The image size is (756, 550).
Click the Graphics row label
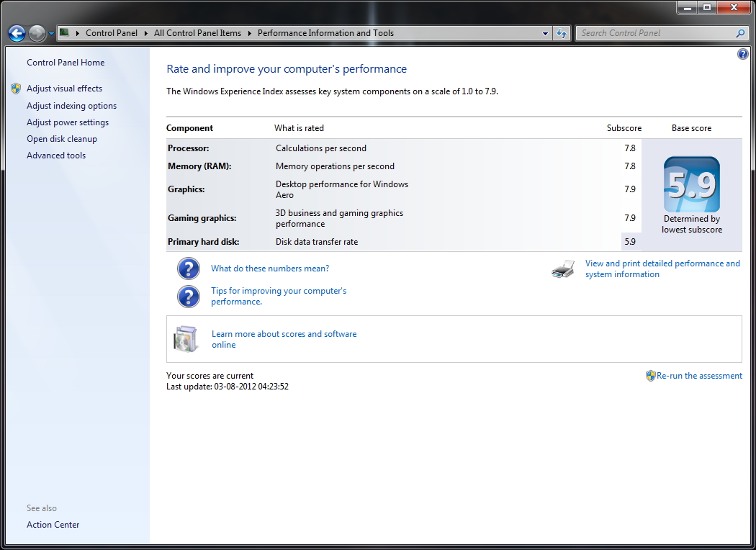pyautogui.click(x=186, y=189)
